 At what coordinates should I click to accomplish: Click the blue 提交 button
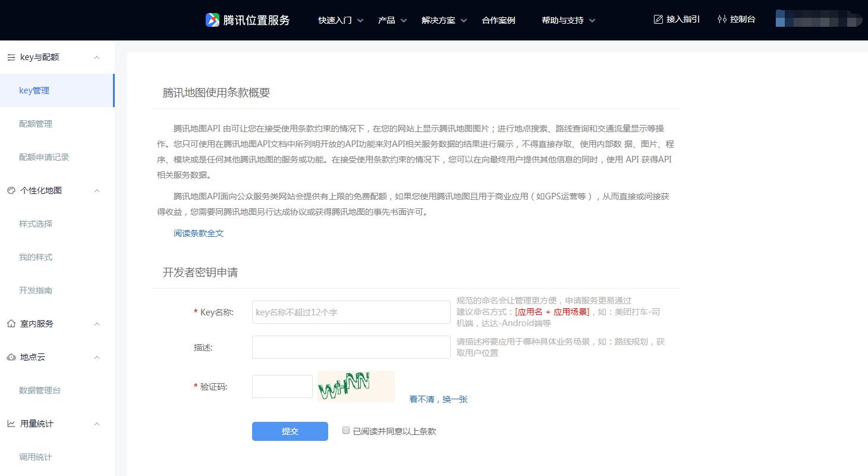pyautogui.click(x=290, y=431)
